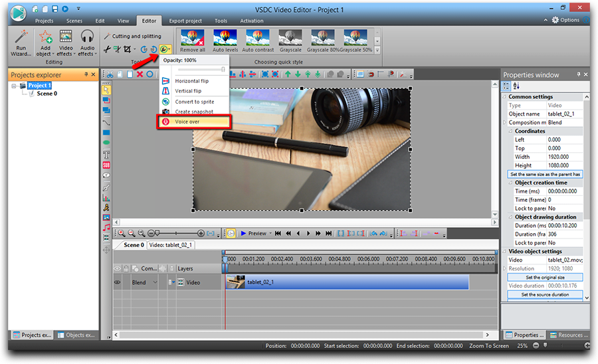Select the arrow pointer tool
Screen dimensions: 598x364
pos(106,90)
